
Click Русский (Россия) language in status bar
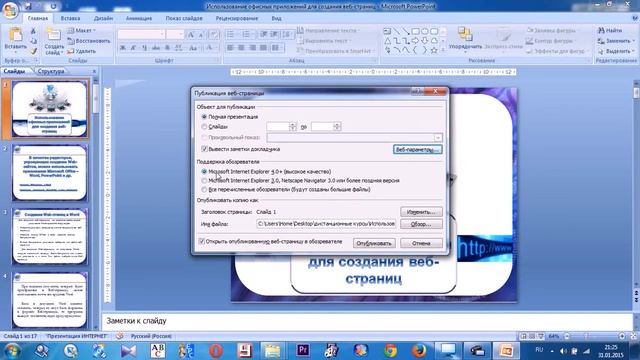(151, 336)
